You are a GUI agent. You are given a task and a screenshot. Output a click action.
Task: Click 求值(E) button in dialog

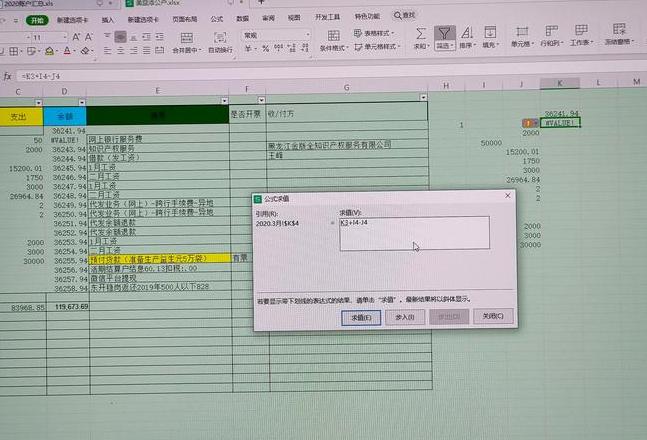(361, 317)
